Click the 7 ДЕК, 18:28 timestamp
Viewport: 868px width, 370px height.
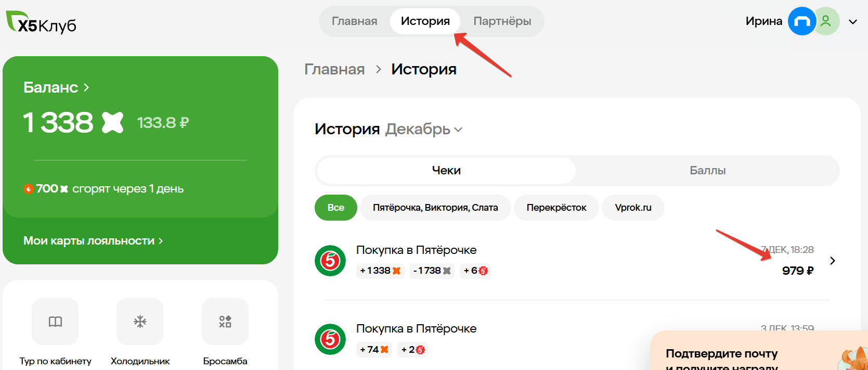click(x=787, y=250)
